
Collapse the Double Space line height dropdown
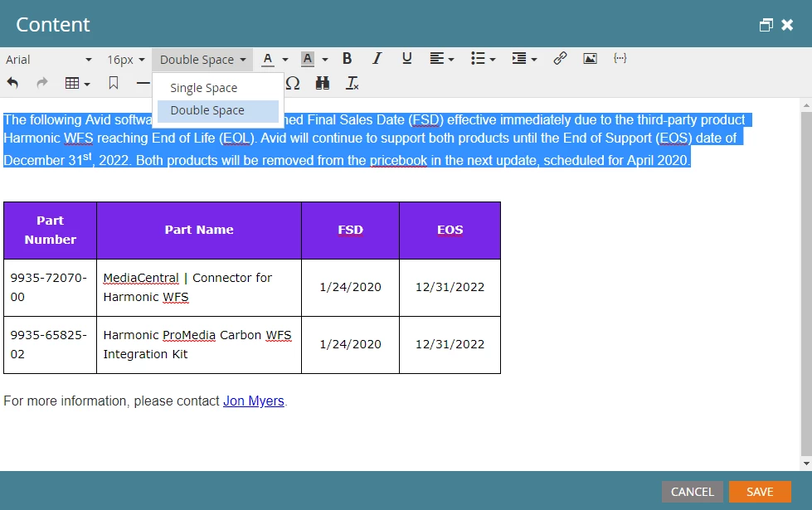(x=202, y=60)
